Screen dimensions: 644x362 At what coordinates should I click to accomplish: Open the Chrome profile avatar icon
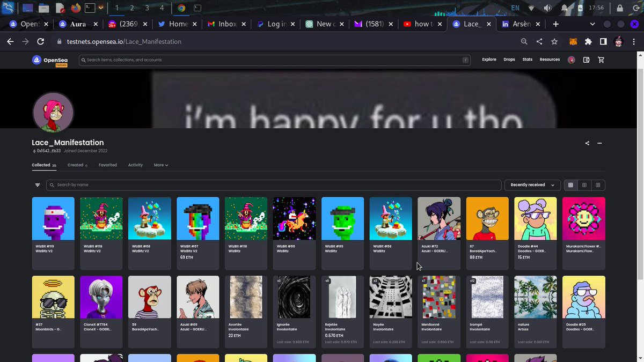(618, 41)
